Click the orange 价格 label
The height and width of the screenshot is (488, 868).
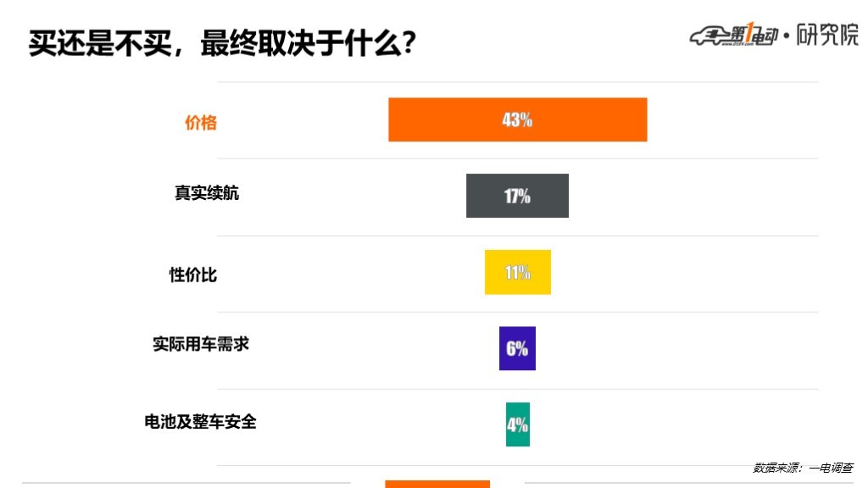200,123
